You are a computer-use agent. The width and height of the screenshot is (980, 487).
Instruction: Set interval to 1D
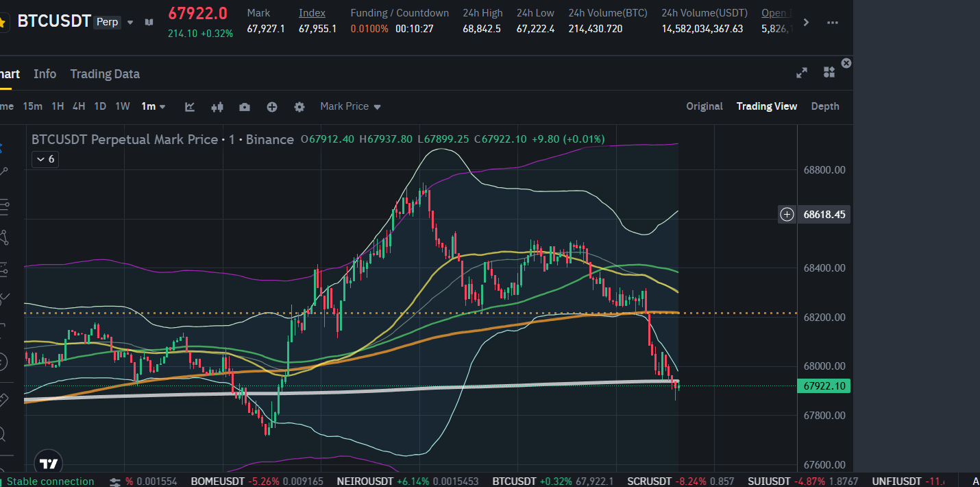100,106
